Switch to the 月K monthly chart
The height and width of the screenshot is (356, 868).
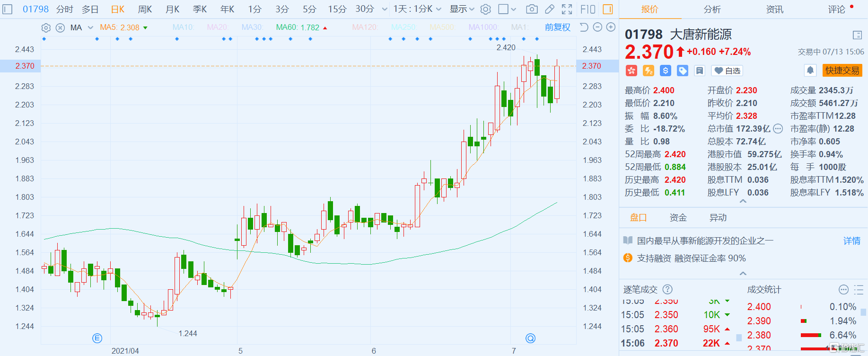173,9
